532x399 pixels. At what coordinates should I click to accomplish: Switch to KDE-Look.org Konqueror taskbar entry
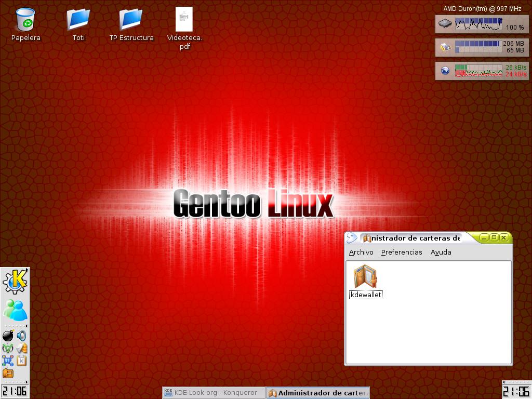point(214,393)
